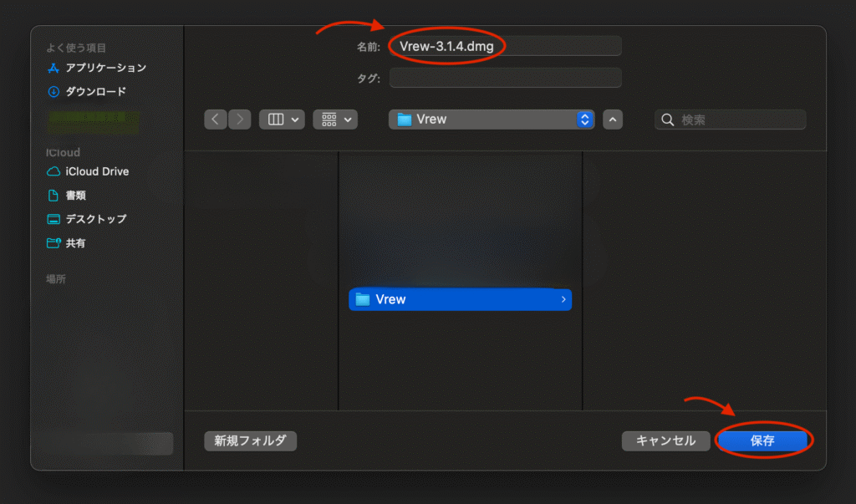
Task: Open the item grouping options dropdown
Action: point(335,119)
